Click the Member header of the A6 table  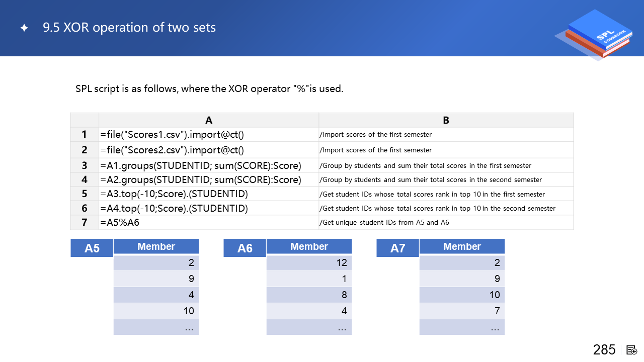[x=309, y=246]
